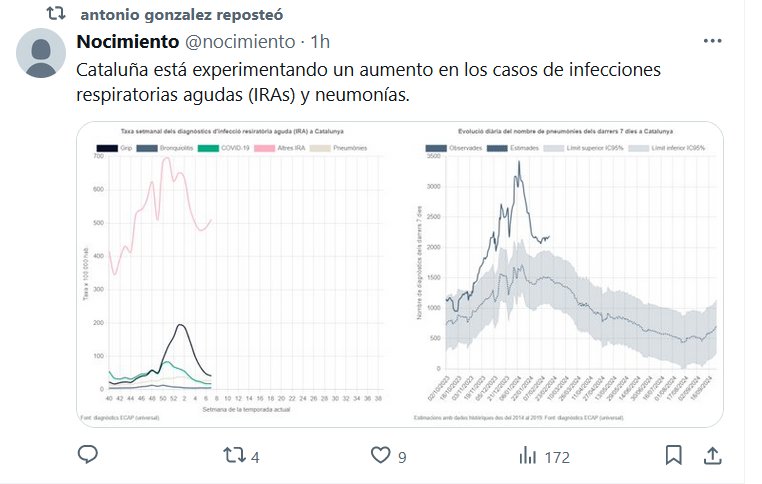The image size is (762, 484).
Task: Open the Nocimiento display name link
Action: (128, 42)
